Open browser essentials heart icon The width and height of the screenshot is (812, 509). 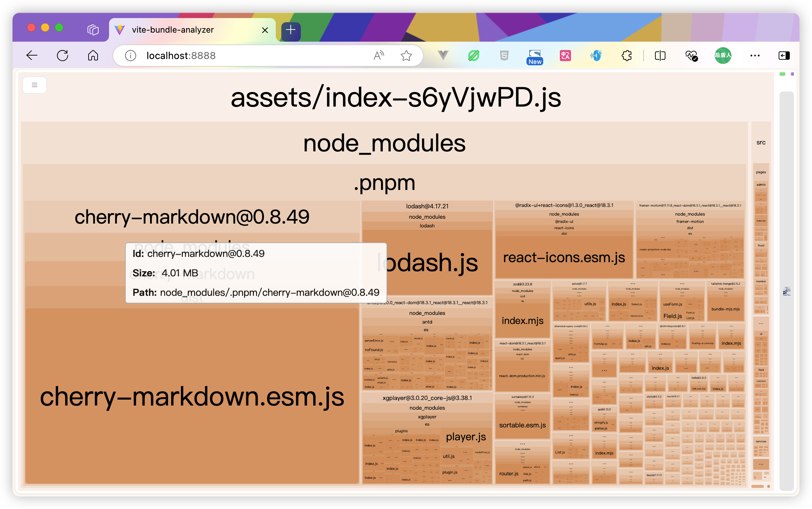(691, 56)
